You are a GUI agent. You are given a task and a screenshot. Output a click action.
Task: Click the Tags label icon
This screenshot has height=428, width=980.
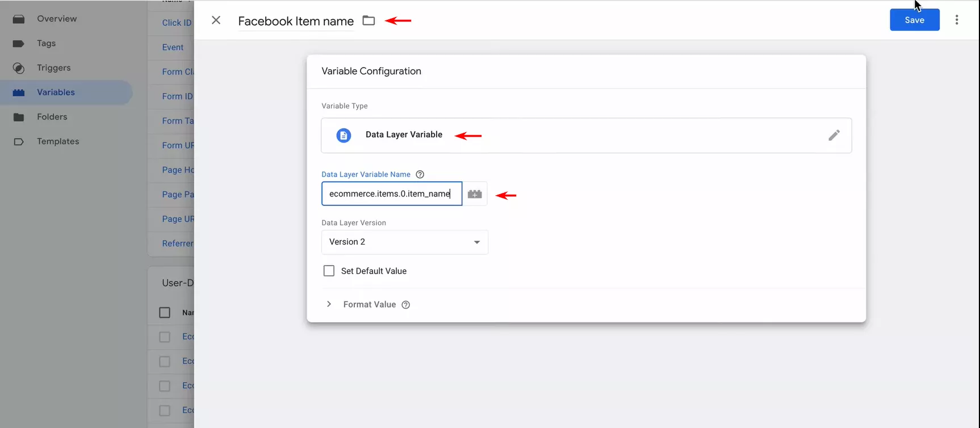(19, 43)
